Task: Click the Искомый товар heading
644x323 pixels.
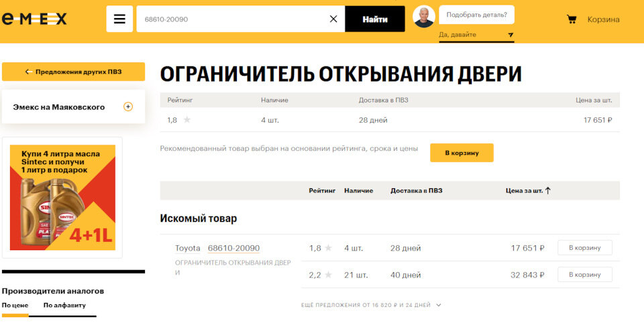Action: point(199,218)
